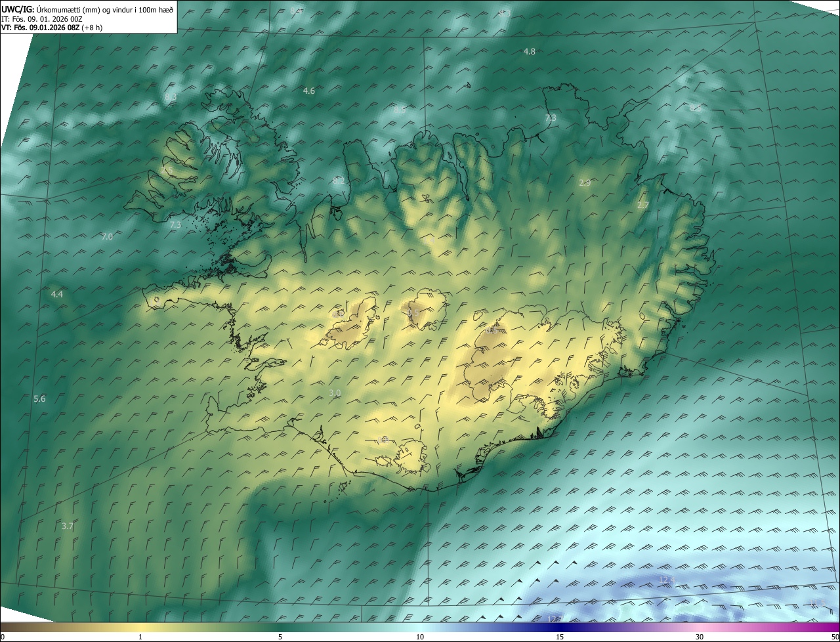Click the 7.0 value label on the map
840x642 pixels.
pyautogui.click(x=107, y=236)
